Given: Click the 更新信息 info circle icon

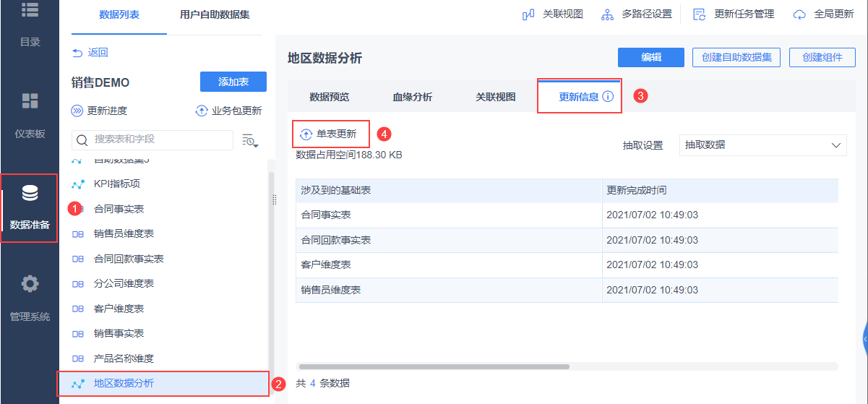Looking at the screenshot, I should click(x=608, y=97).
